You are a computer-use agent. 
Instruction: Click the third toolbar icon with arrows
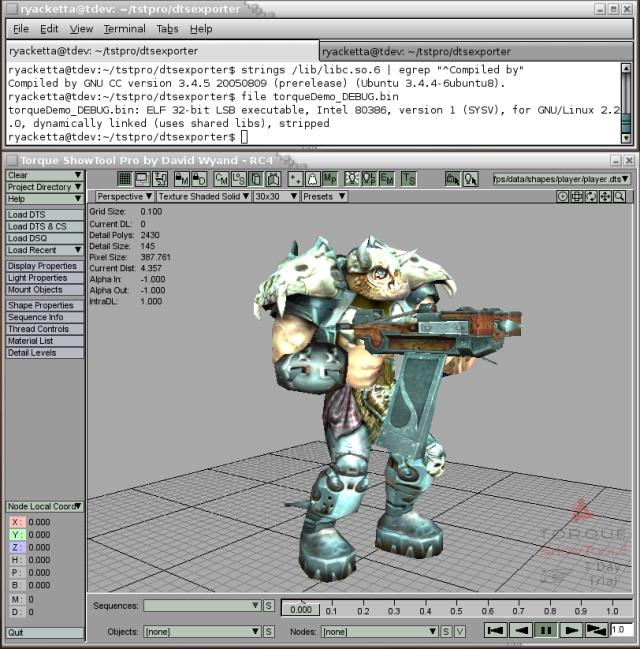(160, 179)
